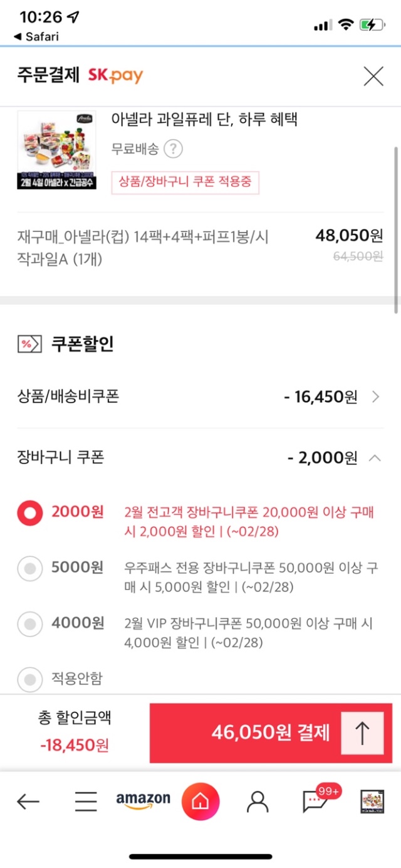Tap the back arrow in bottom bar
This screenshot has height=868, width=401.
point(28,801)
